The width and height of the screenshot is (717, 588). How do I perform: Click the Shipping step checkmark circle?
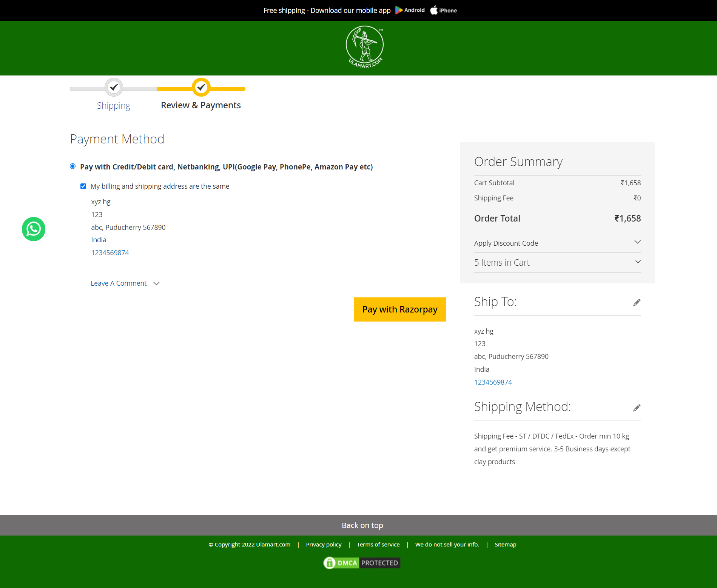tap(113, 87)
